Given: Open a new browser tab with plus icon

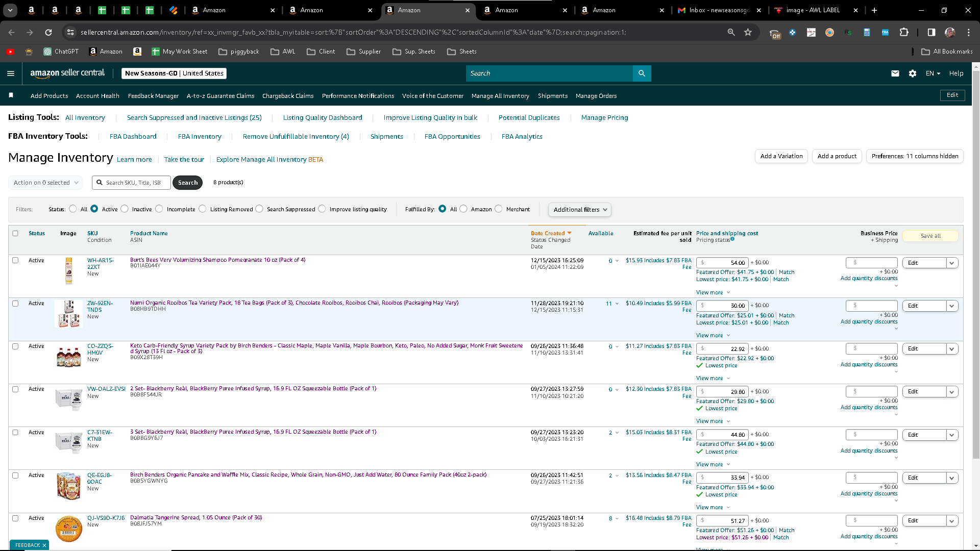Looking at the screenshot, I should (874, 10).
